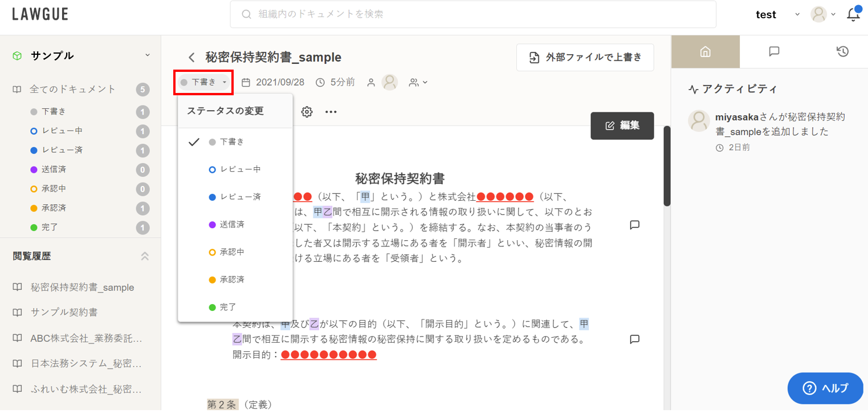Open the home activity panel tab
This screenshot has height=413, width=868.
(706, 52)
